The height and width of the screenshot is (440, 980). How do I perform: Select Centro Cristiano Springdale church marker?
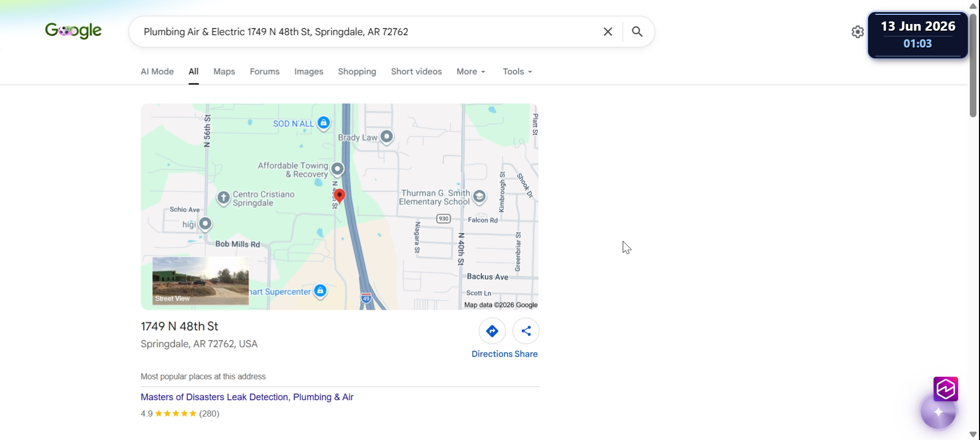pos(224,198)
